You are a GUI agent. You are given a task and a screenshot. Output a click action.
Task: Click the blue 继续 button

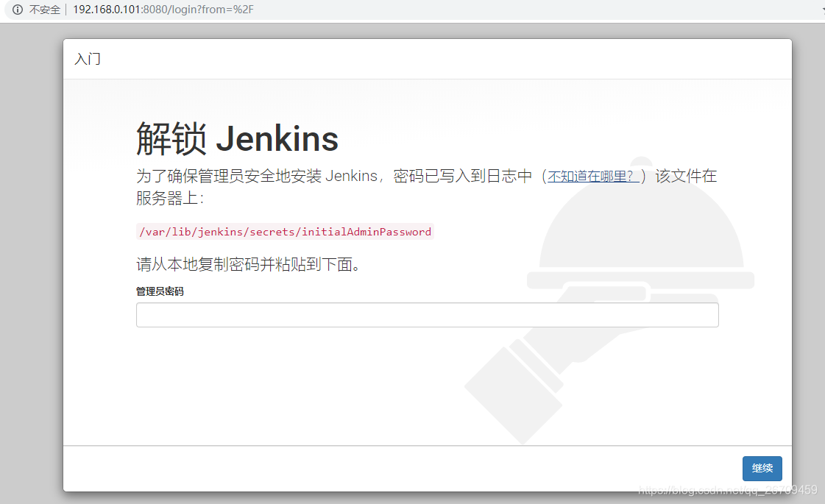point(762,468)
